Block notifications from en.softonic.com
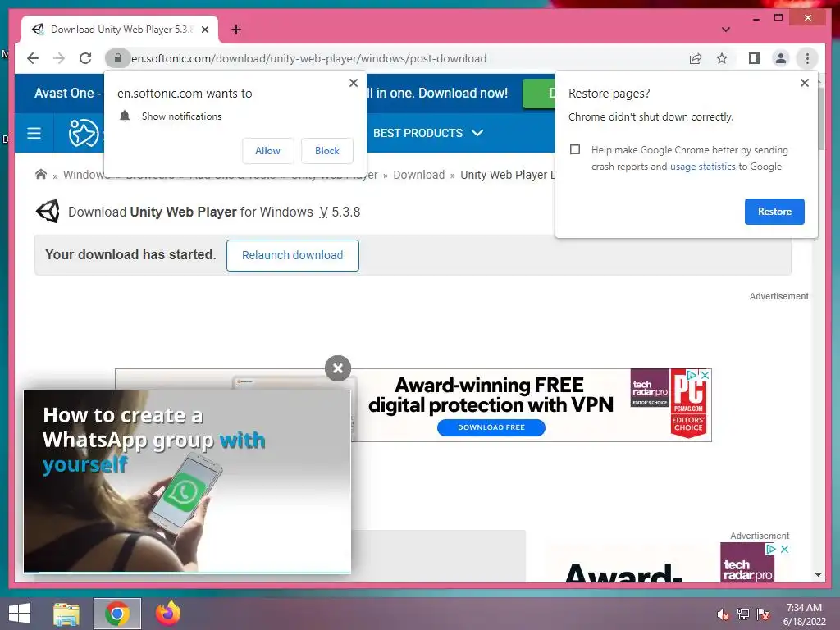Viewport: 840px width, 630px height. tap(326, 151)
